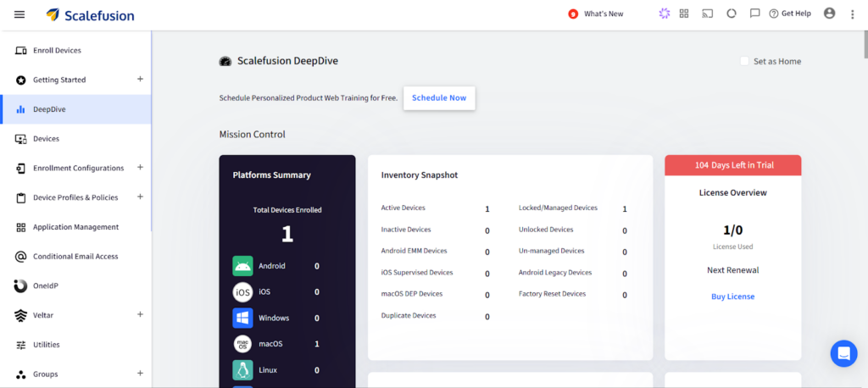Click the Enroll Devices sidebar icon
The image size is (868, 388).
point(21,50)
